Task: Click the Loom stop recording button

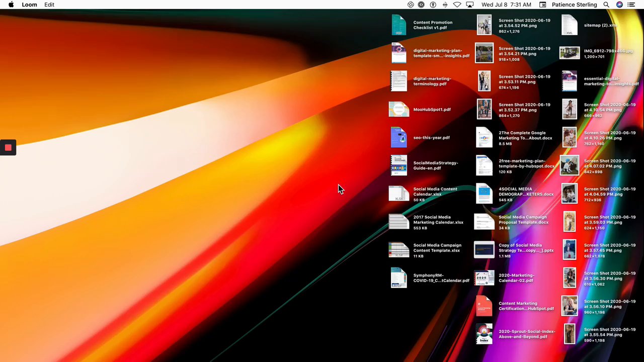Action: [x=8, y=148]
